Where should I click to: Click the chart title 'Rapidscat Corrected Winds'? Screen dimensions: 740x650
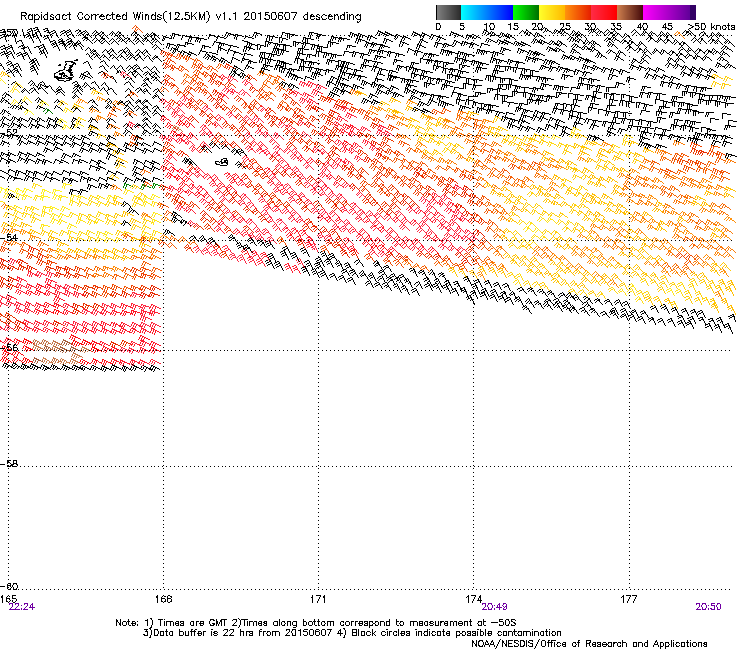coord(91,17)
